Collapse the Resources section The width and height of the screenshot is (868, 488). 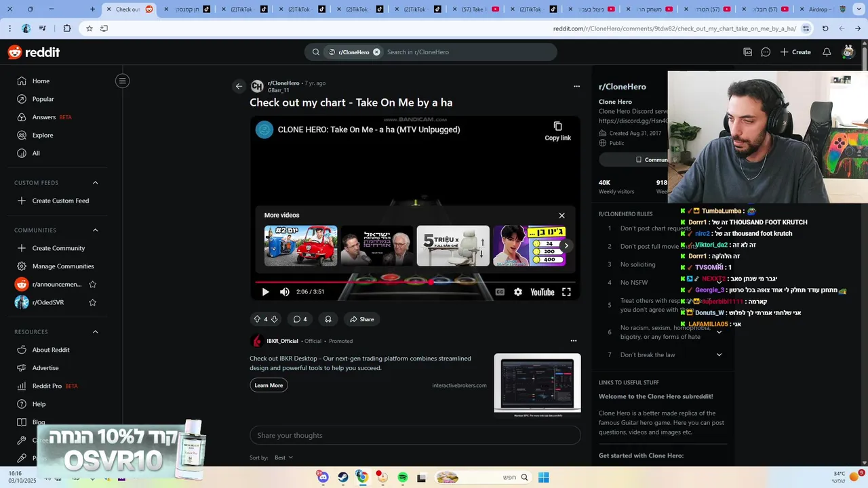[95, 332]
